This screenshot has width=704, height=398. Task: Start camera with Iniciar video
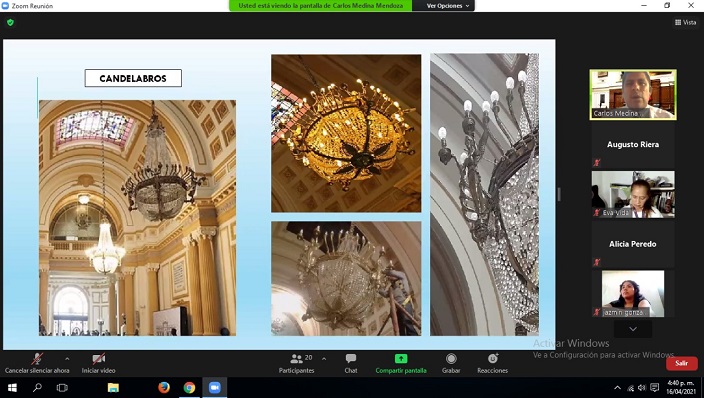click(98, 363)
